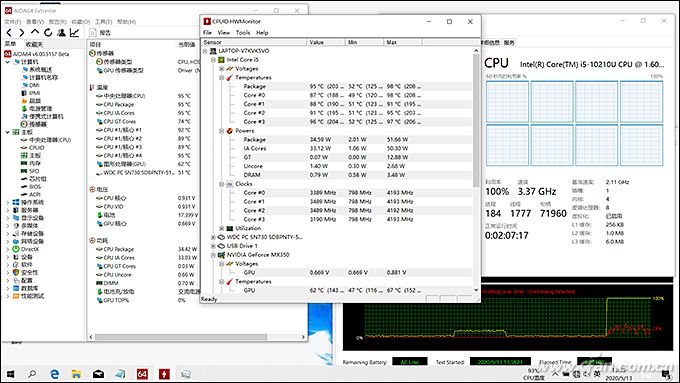Click the Max column header in HWMonitor
This screenshot has width=680, height=383.
(403, 42)
